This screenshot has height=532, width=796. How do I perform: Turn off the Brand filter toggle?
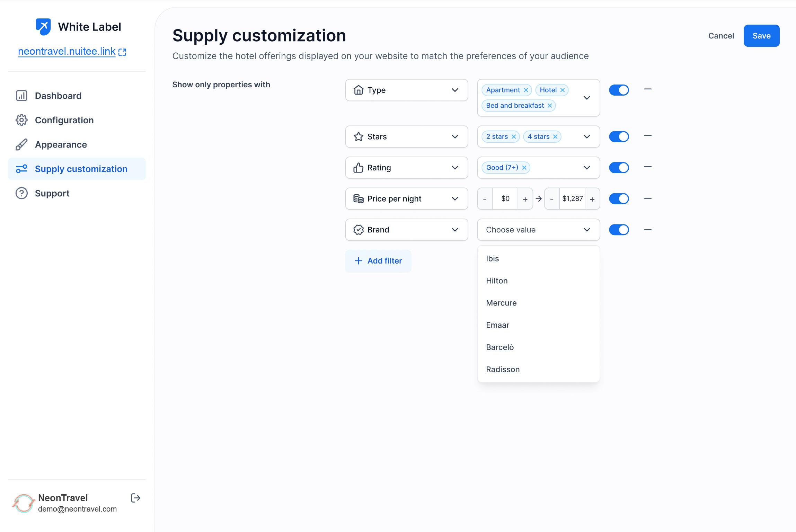[x=619, y=230]
